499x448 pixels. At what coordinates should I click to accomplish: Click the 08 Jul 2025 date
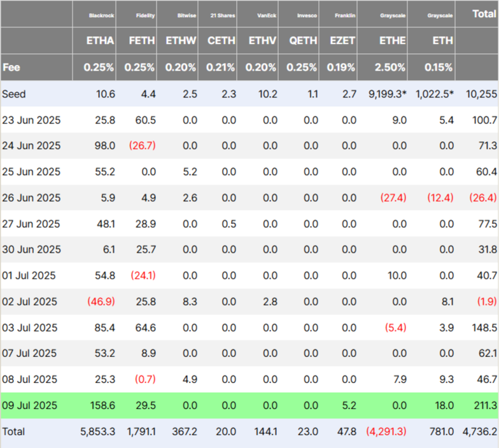(29, 379)
